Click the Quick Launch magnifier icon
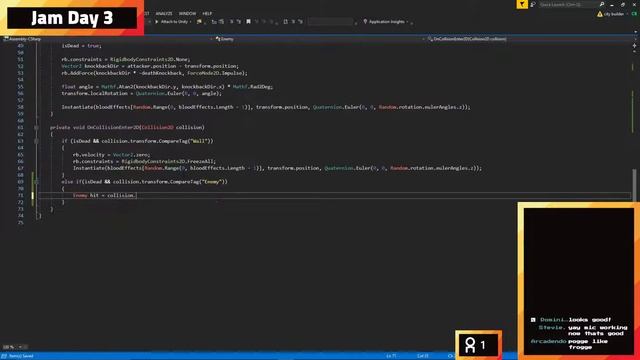The height and width of the screenshot is (360, 640). (602, 4)
